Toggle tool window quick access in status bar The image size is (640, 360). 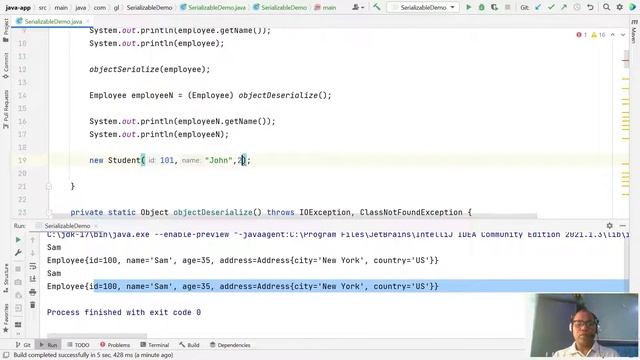[6, 355]
